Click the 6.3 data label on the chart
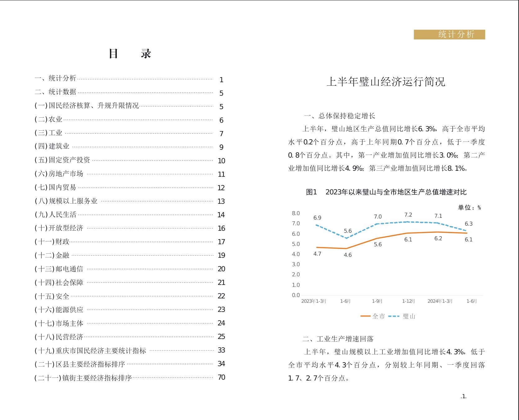Image resolution: width=519 pixels, height=420 pixels. 469,224
